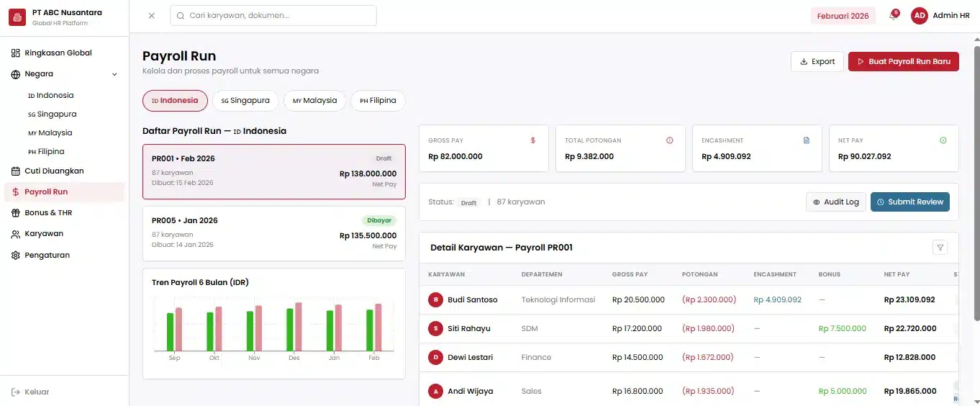The width and height of the screenshot is (980, 406).
Task: Close sidebar with the X icon
Action: (x=151, y=16)
